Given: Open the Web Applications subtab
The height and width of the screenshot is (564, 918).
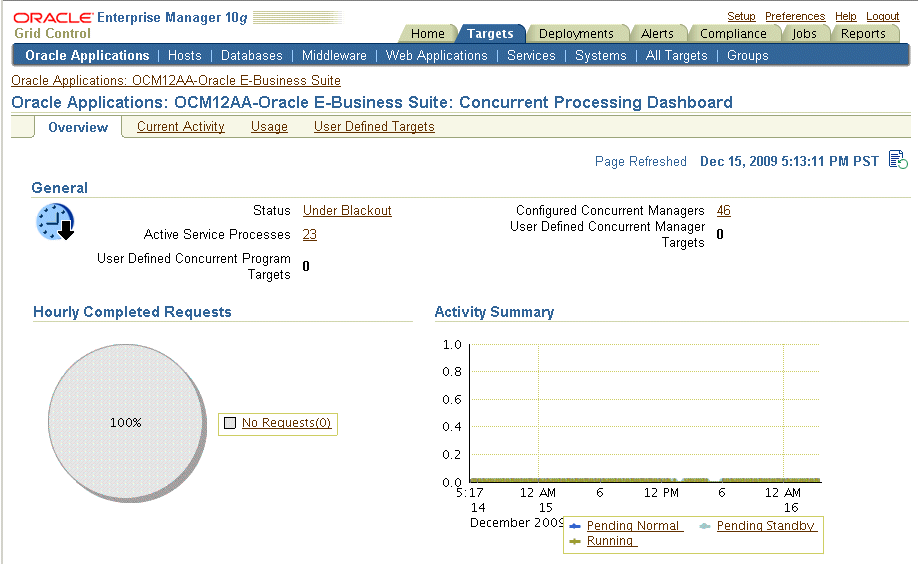Looking at the screenshot, I should [x=436, y=56].
